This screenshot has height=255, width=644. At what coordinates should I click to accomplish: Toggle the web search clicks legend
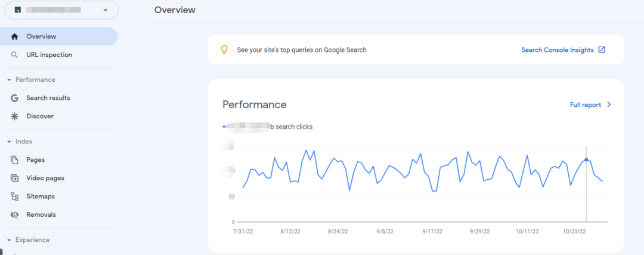click(267, 127)
